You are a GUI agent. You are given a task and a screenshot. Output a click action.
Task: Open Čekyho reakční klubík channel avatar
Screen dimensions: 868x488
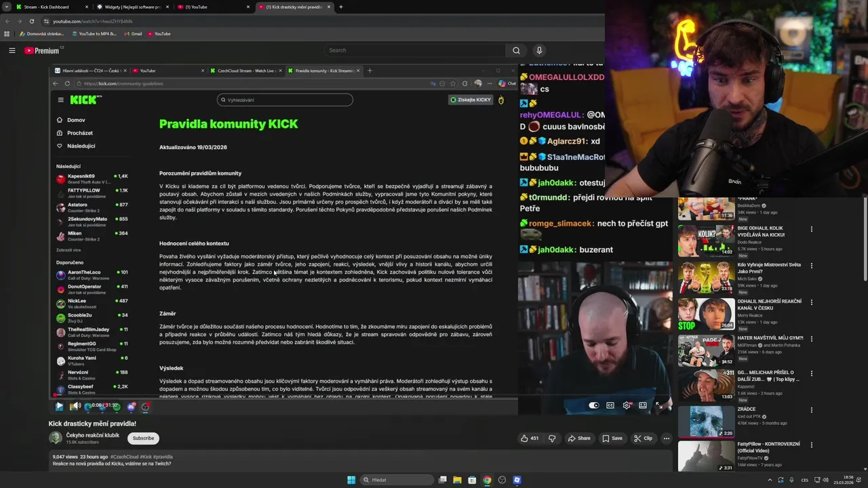[x=55, y=438]
